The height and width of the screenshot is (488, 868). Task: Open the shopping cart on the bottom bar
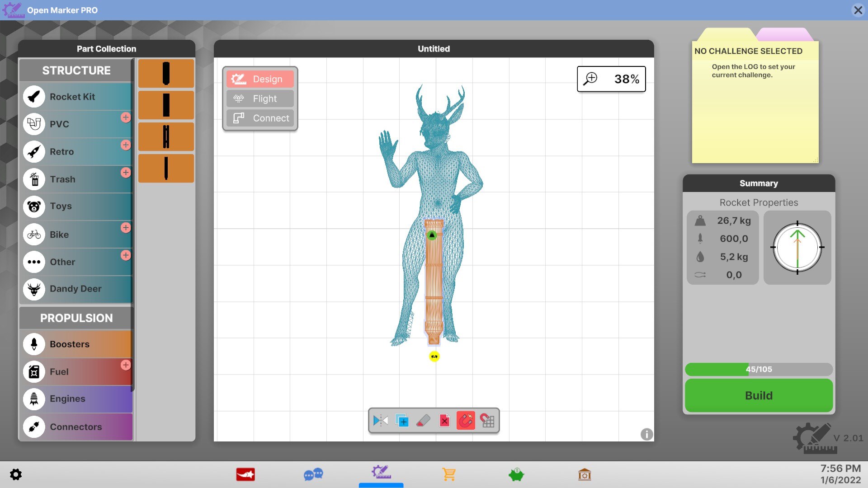(x=449, y=474)
